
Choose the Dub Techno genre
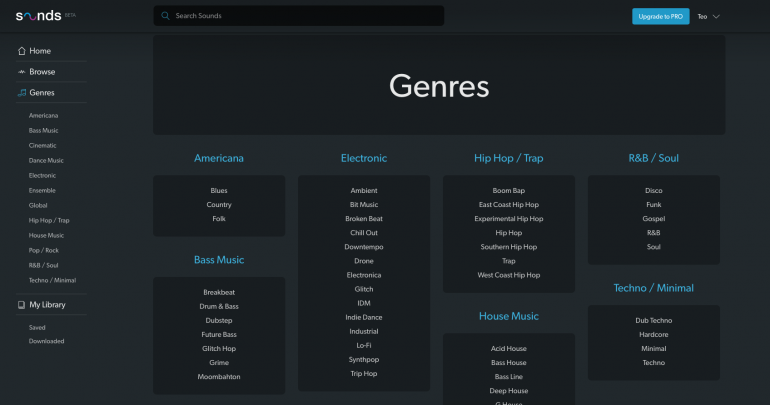pos(653,321)
